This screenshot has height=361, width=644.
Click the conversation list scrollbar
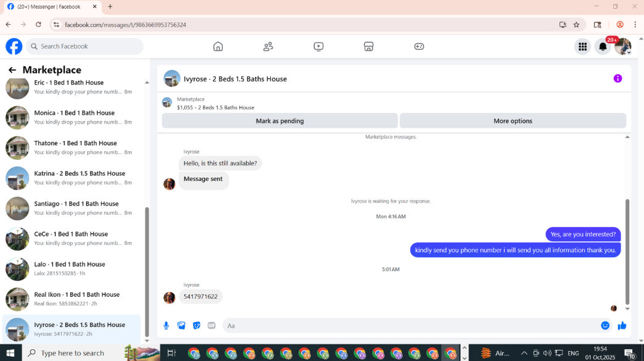point(147,272)
